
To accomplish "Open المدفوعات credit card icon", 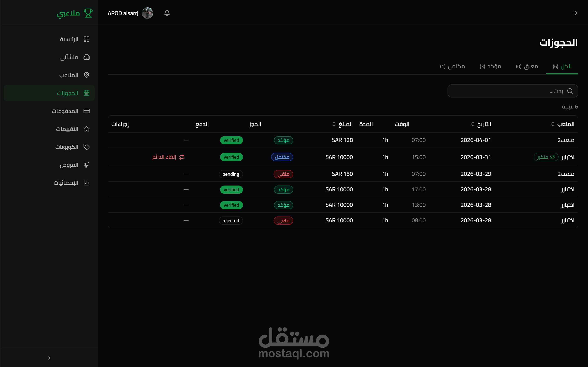I will click(x=87, y=111).
